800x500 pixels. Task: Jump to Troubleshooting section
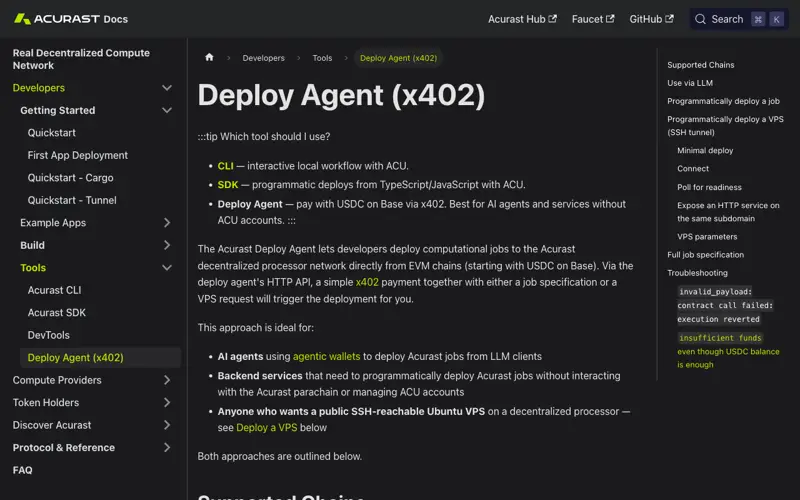[697, 273]
